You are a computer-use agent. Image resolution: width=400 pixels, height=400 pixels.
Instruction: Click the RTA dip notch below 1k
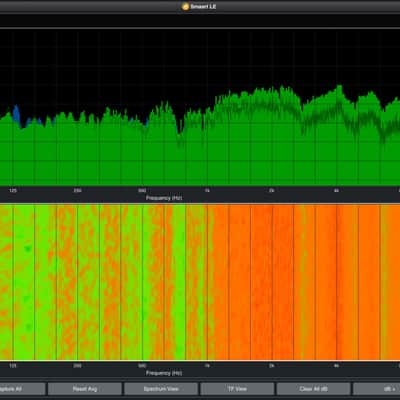(x=180, y=138)
